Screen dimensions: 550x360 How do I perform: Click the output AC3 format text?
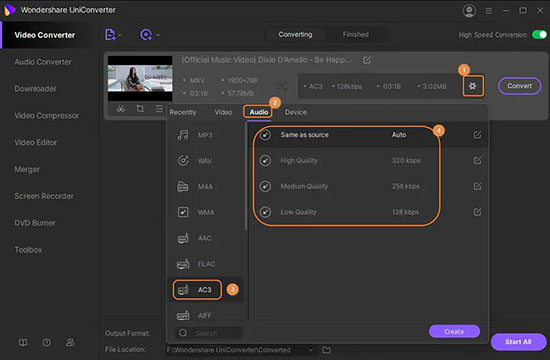[316, 86]
